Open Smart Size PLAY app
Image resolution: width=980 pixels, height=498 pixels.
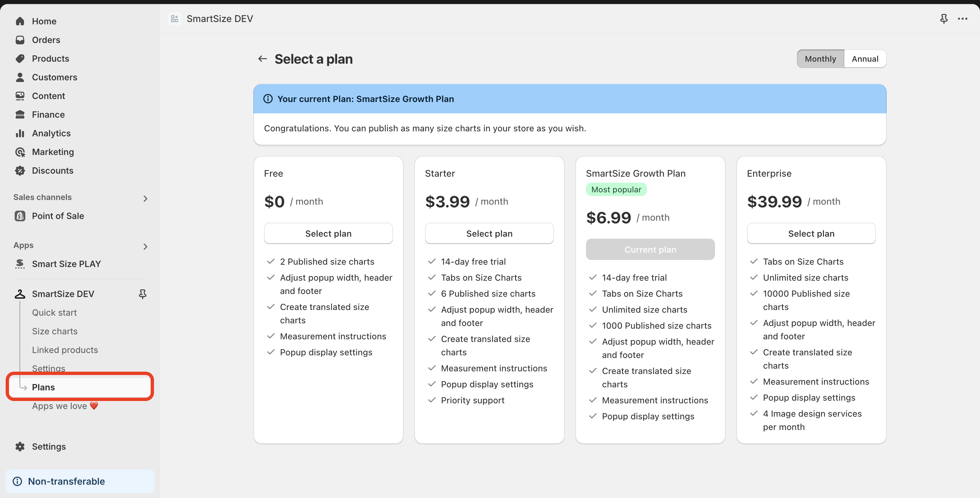(66, 264)
